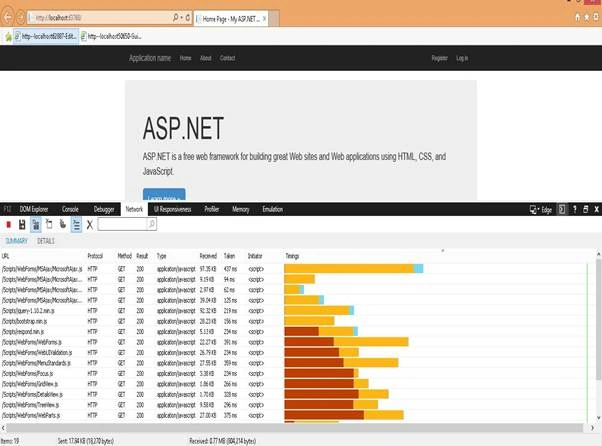Select the SUMMARY view
602x446 pixels.
[17, 241]
